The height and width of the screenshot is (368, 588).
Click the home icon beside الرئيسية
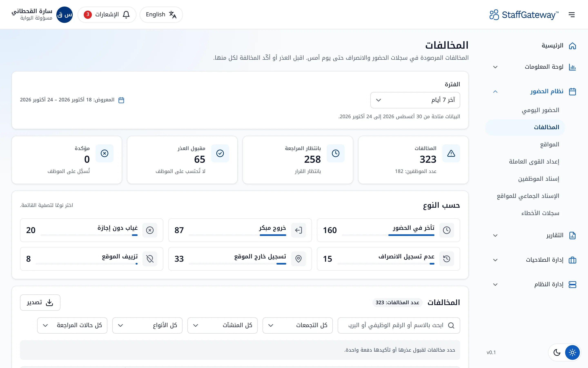[x=572, y=46]
